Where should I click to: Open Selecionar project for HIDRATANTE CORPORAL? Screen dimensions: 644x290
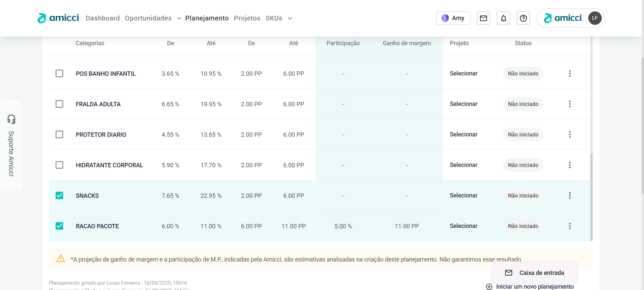[464, 165]
